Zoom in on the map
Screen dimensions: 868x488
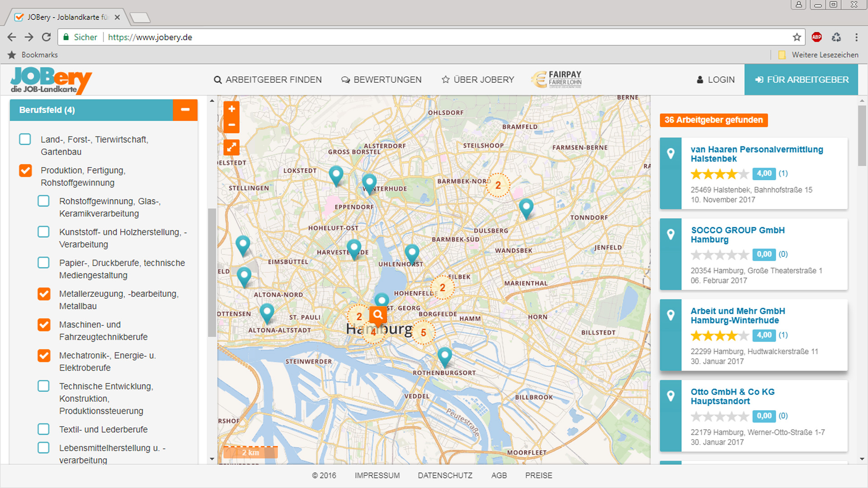[x=231, y=109]
